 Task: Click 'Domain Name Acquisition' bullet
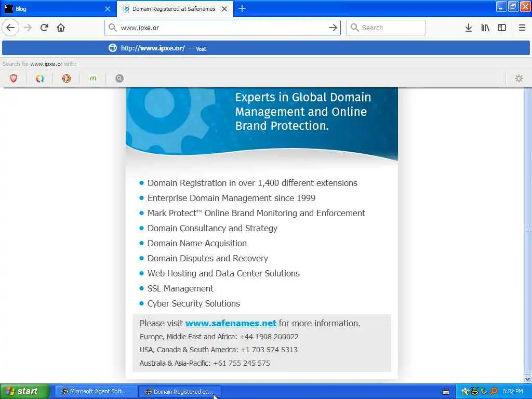pos(197,243)
